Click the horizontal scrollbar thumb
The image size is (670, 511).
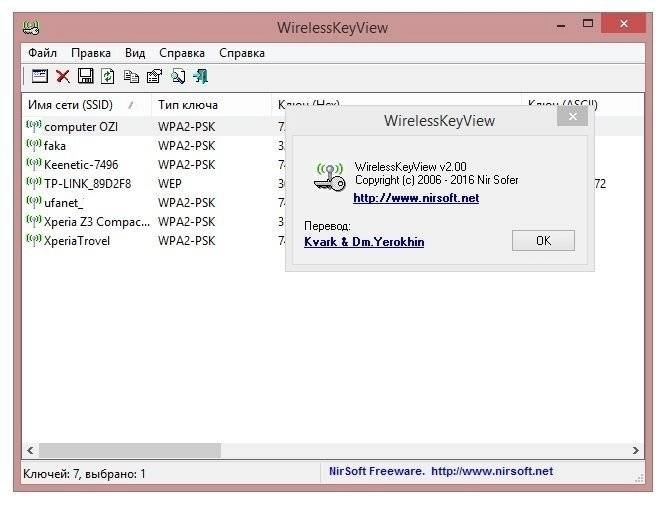(130, 450)
